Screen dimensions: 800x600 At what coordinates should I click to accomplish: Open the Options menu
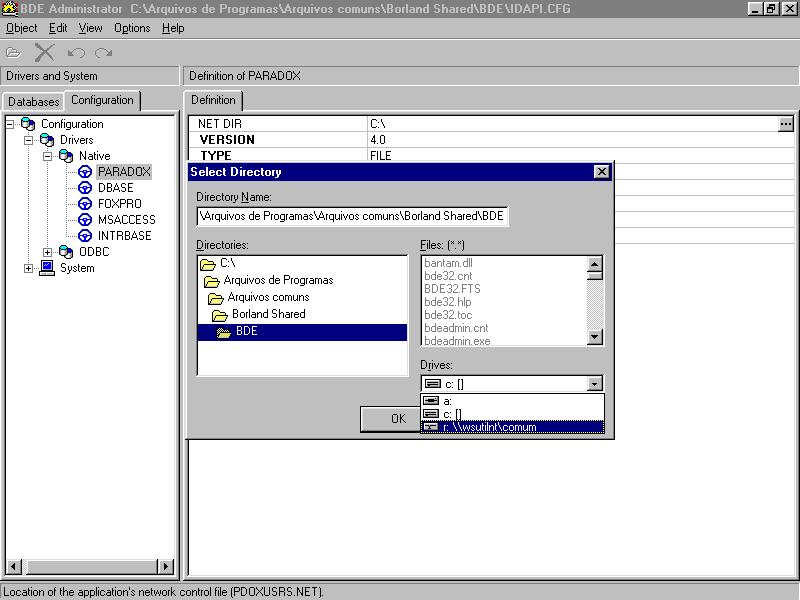tap(132, 28)
